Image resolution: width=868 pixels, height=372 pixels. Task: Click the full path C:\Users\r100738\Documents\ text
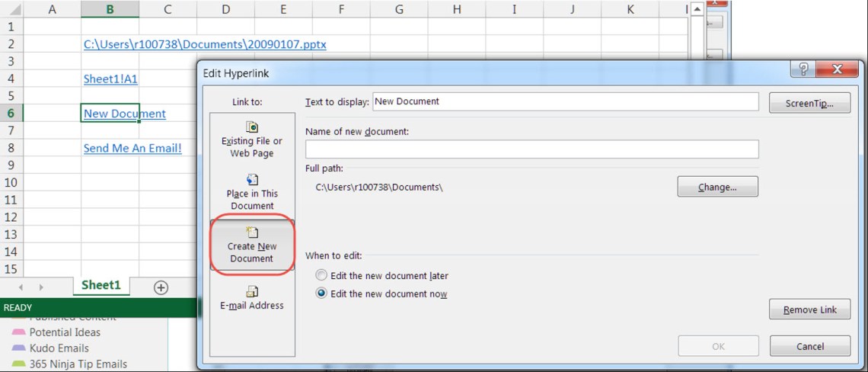[379, 188]
